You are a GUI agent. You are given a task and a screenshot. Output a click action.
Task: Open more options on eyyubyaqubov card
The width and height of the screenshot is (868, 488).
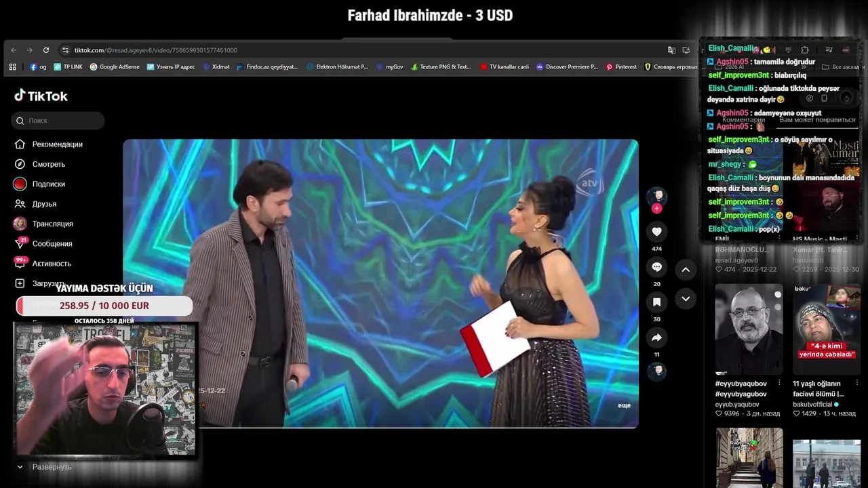click(x=778, y=384)
